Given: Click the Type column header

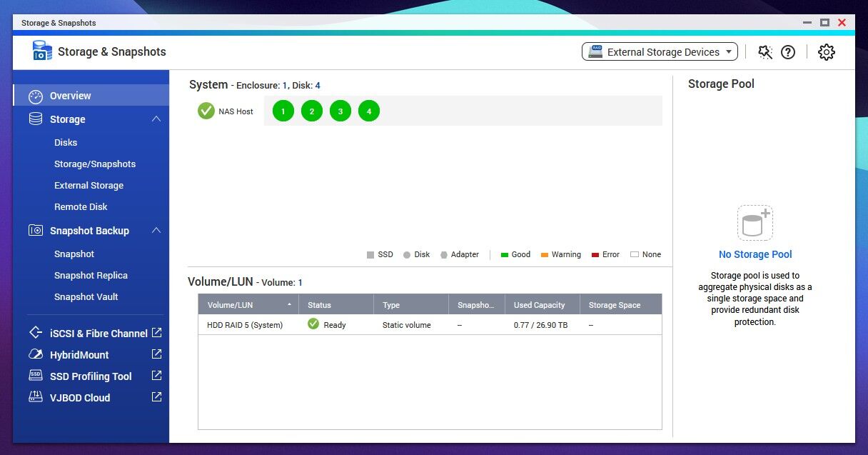Looking at the screenshot, I should pyautogui.click(x=411, y=305).
